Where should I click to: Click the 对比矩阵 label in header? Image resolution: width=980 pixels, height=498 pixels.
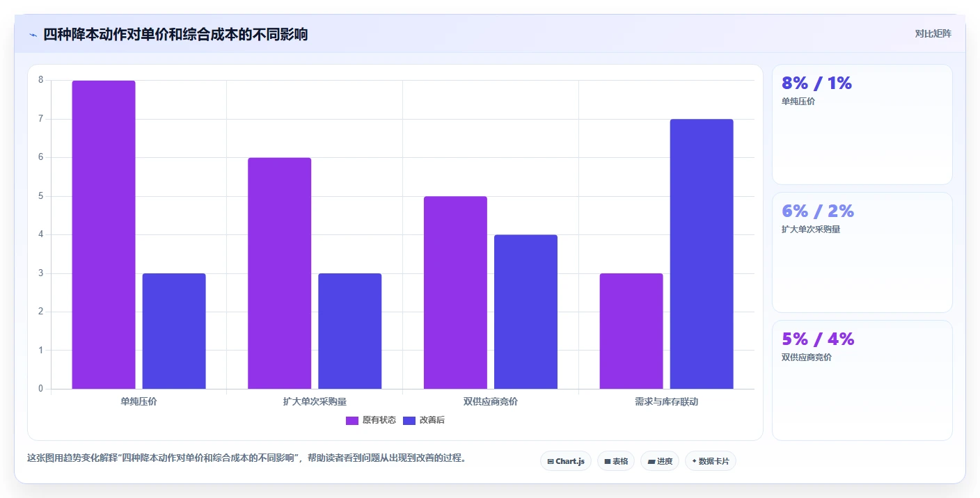[x=933, y=33]
